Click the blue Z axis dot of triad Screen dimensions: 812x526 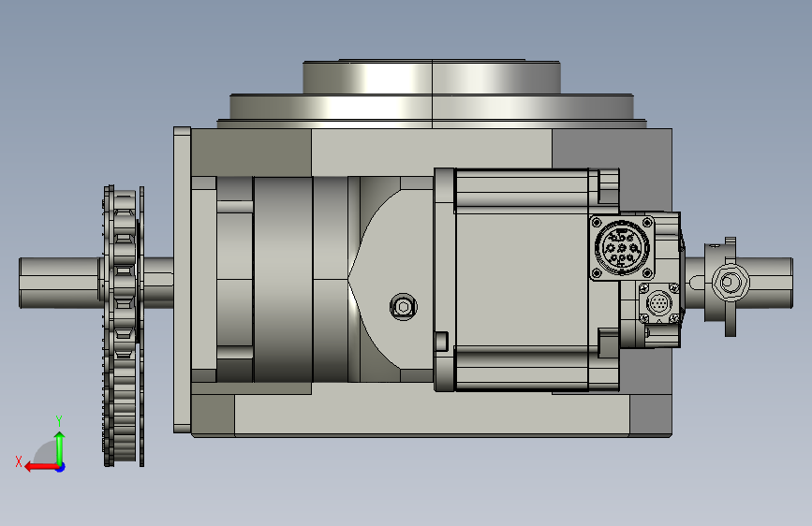pyautogui.click(x=61, y=467)
